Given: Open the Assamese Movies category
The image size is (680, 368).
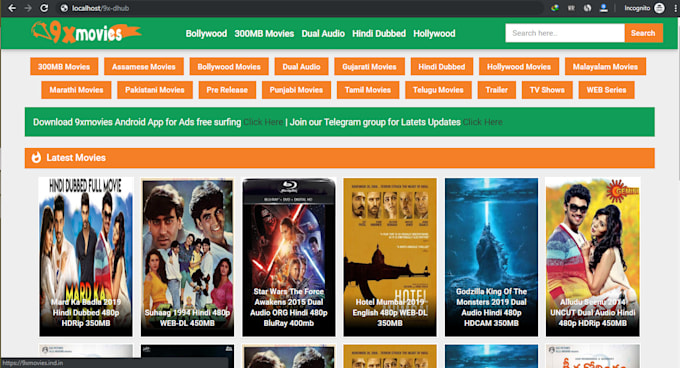Looking at the screenshot, I should (144, 67).
